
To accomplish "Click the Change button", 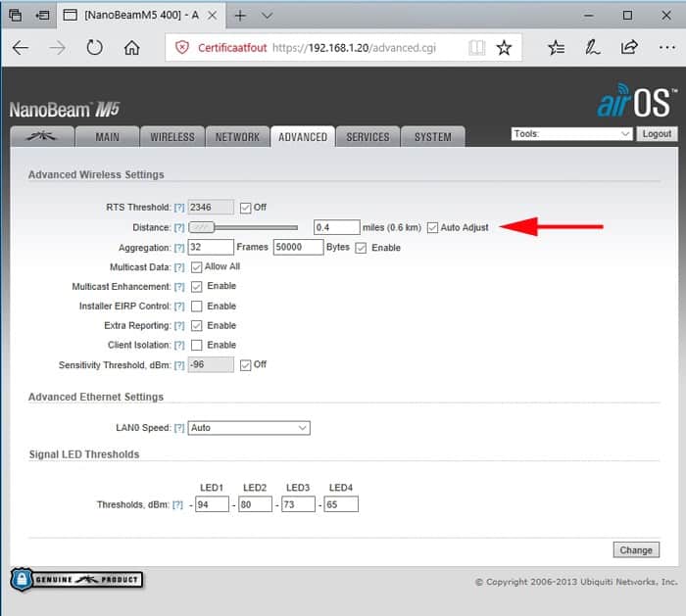I will (x=636, y=550).
